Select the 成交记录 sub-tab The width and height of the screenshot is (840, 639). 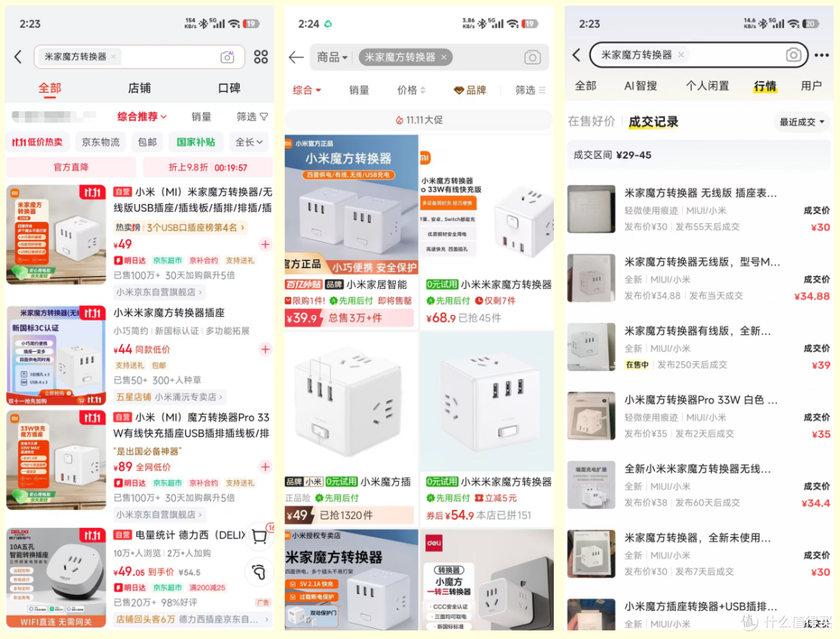[x=653, y=121]
